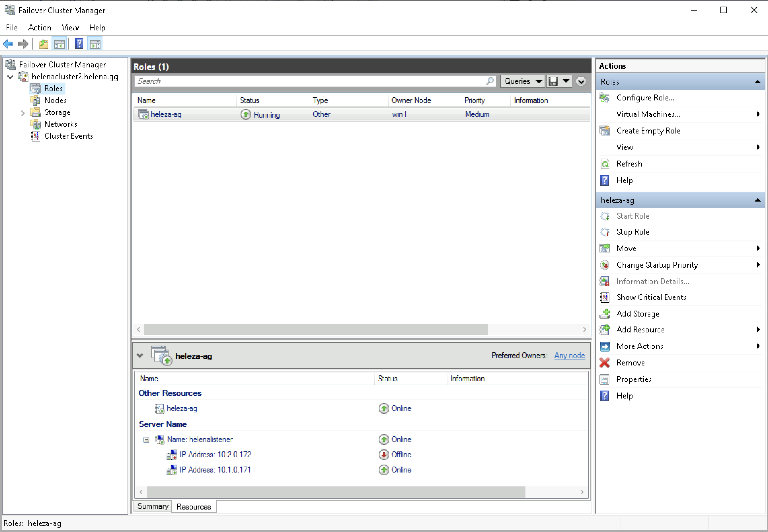The image size is (768, 532).
Task: Click the Any node preferred owners link
Action: click(x=569, y=356)
